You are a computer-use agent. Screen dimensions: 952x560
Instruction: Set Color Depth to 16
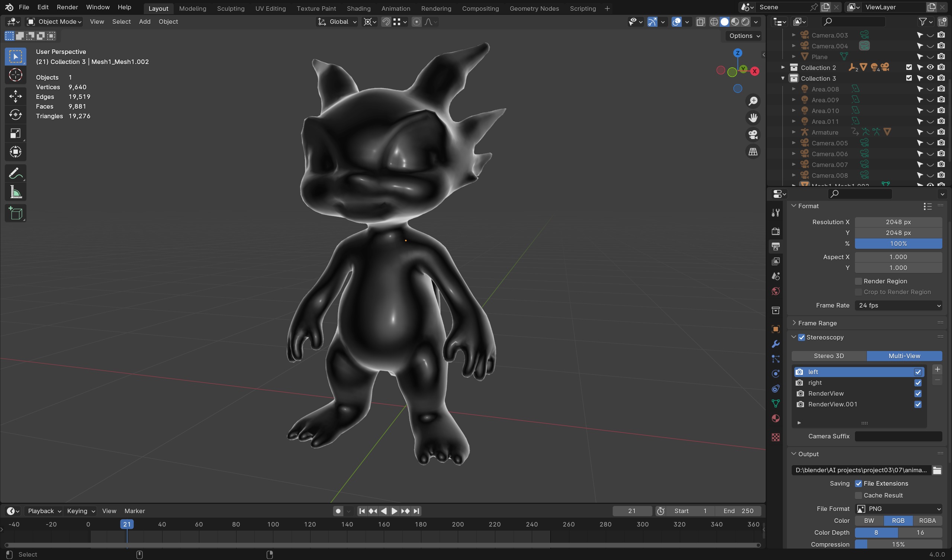(x=920, y=532)
